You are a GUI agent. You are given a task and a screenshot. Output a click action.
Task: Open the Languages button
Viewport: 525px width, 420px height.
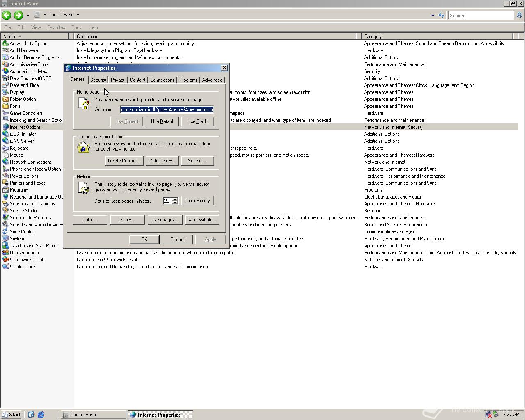point(165,220)
